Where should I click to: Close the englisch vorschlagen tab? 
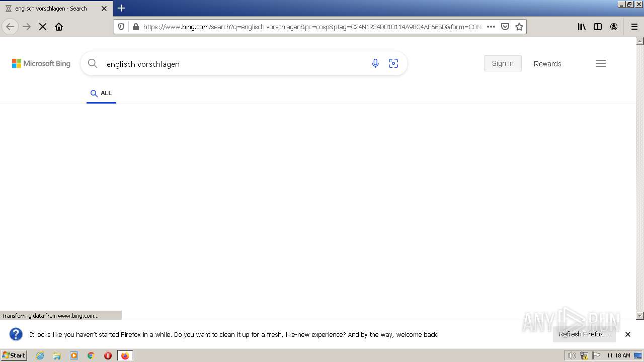[104, 9]
